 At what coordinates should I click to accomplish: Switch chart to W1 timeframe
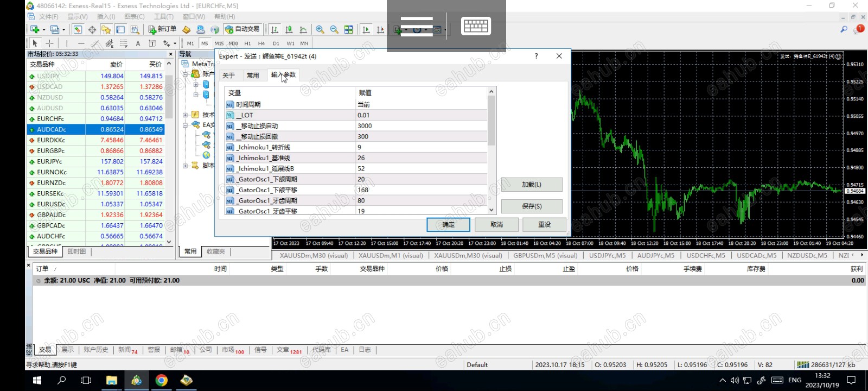(290, 43)
